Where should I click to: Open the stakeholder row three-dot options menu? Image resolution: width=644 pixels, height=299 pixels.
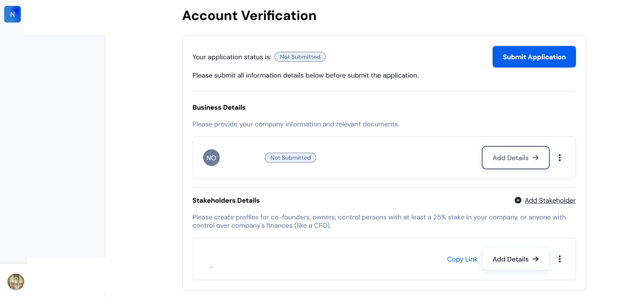[560, 259]
